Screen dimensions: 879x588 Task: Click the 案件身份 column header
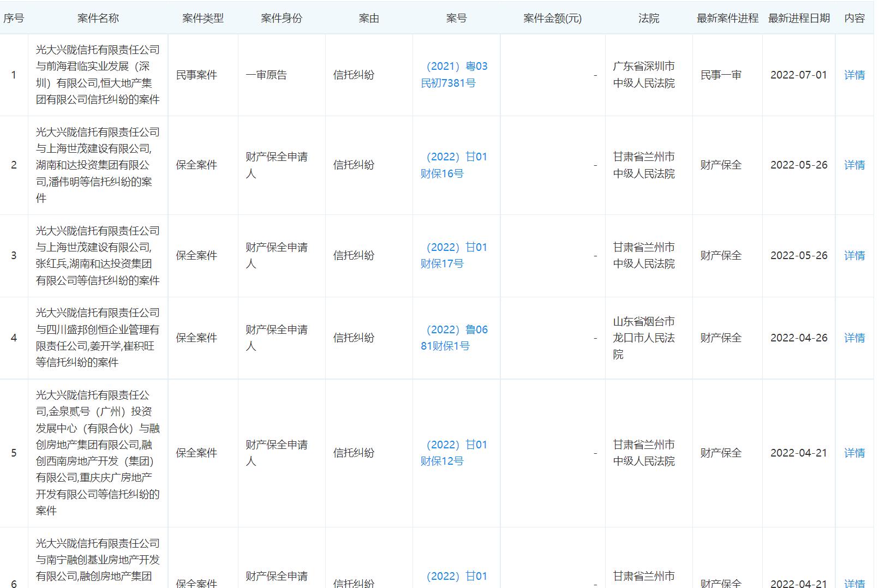click(x=280, y=17)
